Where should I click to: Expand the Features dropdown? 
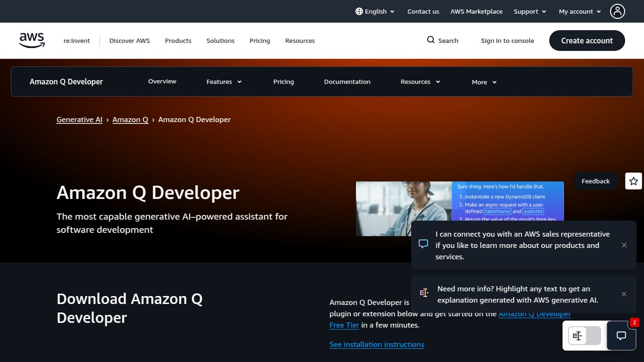pyautogui.click(x=223, y=82)
